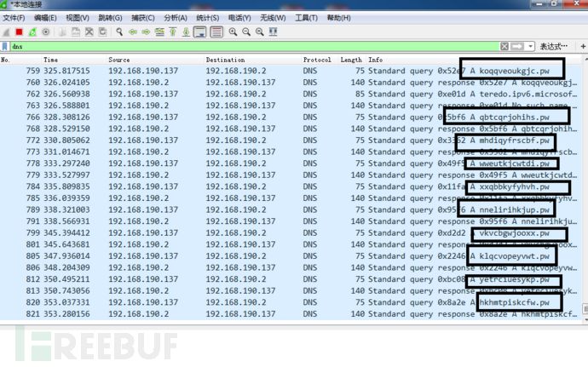
Task: Zoom out of the packet text
Action: (246, 32)
